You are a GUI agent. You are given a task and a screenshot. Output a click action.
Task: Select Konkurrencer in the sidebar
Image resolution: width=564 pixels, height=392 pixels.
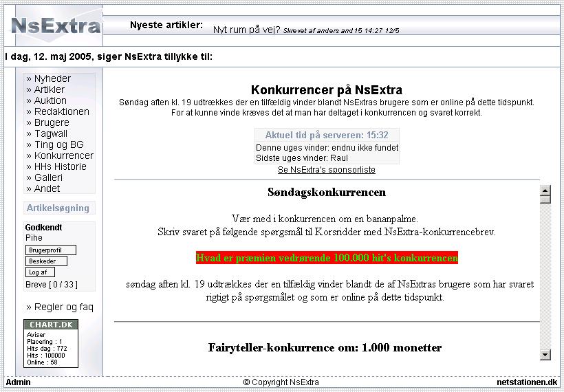tap(63, 155)
